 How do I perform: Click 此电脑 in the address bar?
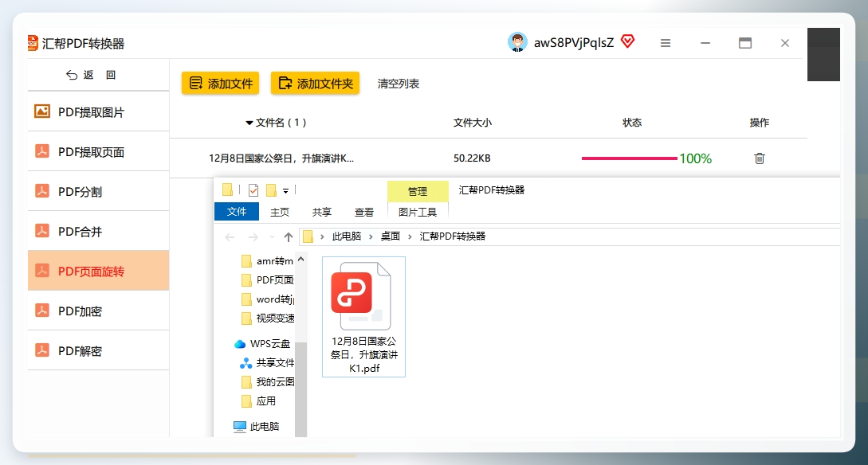(347, 236)
